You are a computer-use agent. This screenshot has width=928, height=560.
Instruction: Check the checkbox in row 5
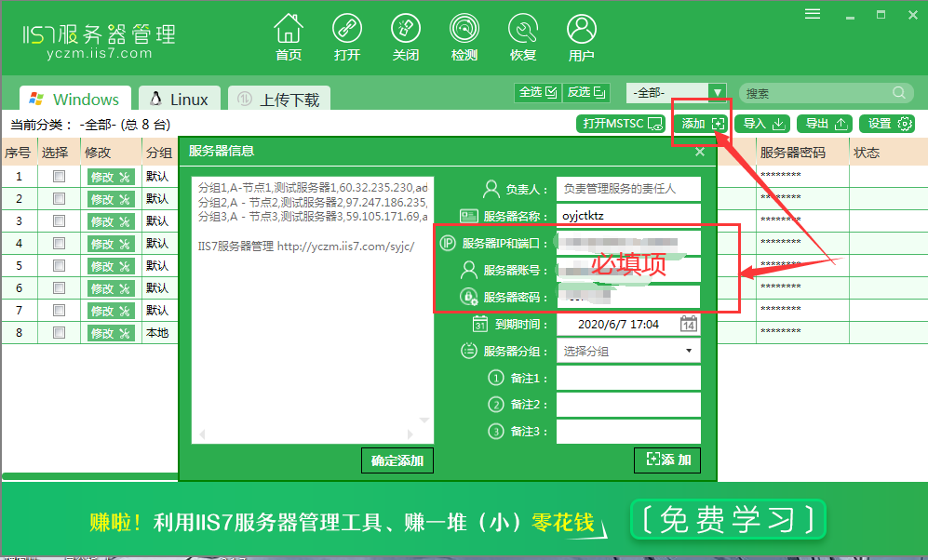[x=59, y=266]
